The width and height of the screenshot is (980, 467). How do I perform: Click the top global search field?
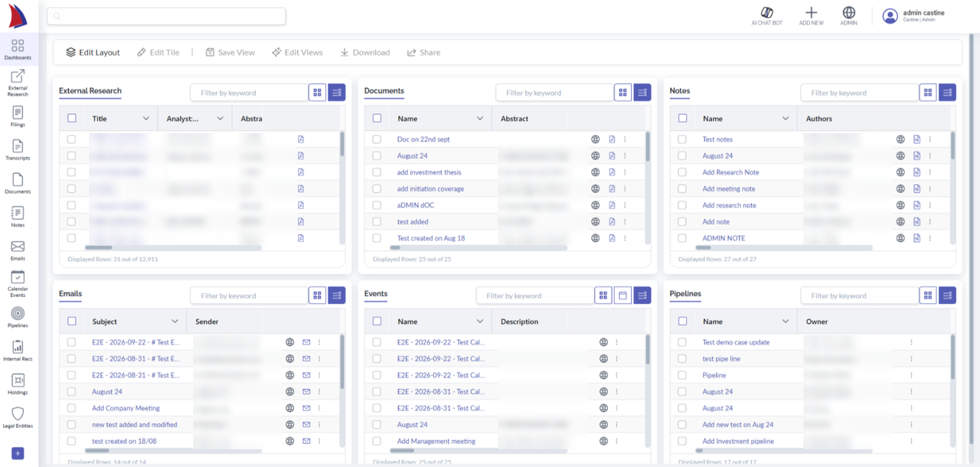166,16
